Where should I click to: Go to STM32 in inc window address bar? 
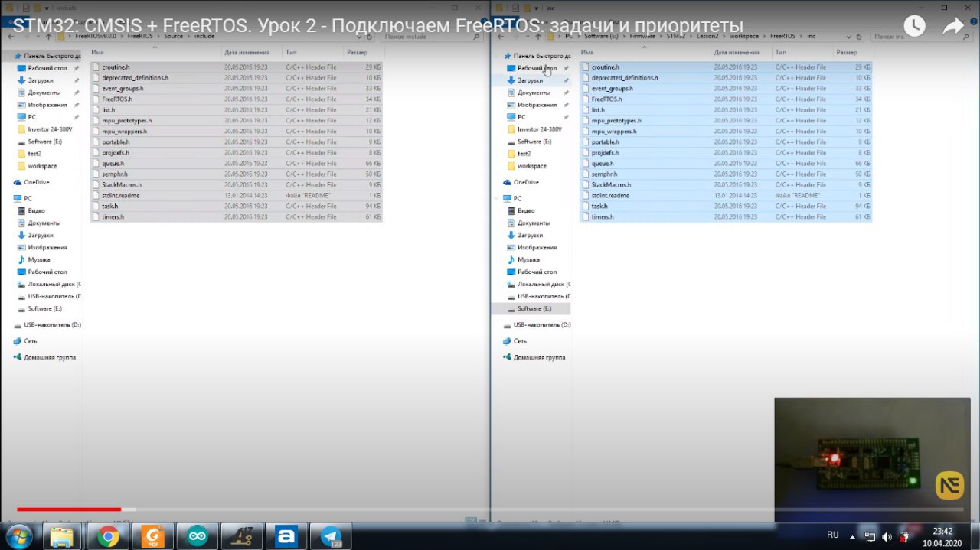coord(675,36)
